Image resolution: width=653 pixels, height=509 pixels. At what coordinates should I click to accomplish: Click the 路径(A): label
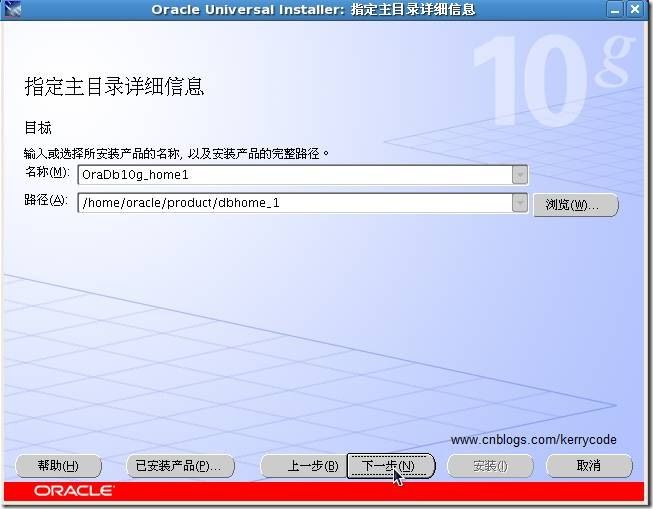46,200
